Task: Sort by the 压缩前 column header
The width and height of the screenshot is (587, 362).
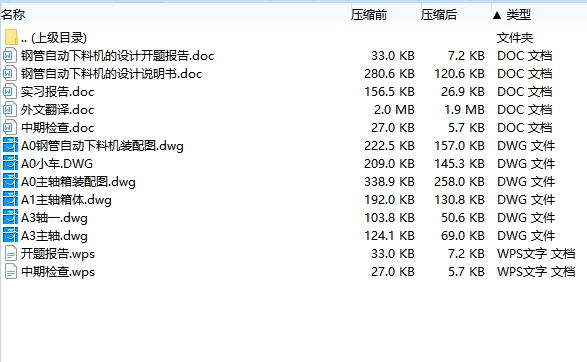Action: (369, 15)
